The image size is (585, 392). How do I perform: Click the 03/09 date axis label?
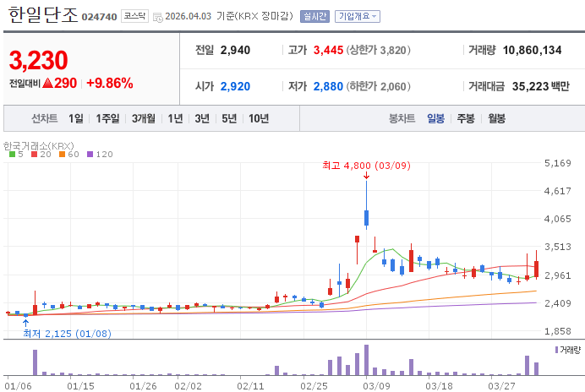[376, 386]
